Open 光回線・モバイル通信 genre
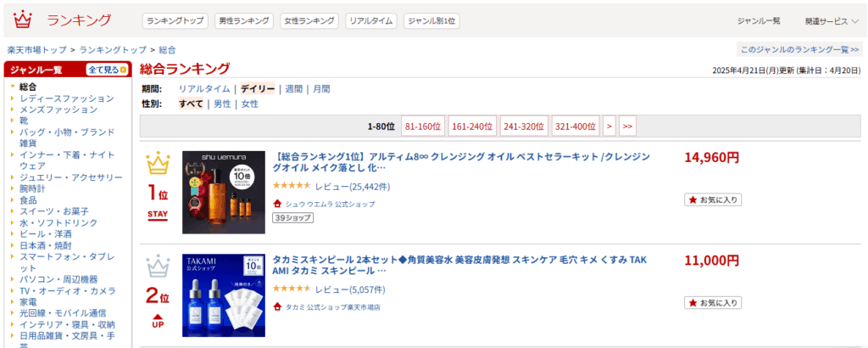The image size is (868, 348). [x=63, y=313]
